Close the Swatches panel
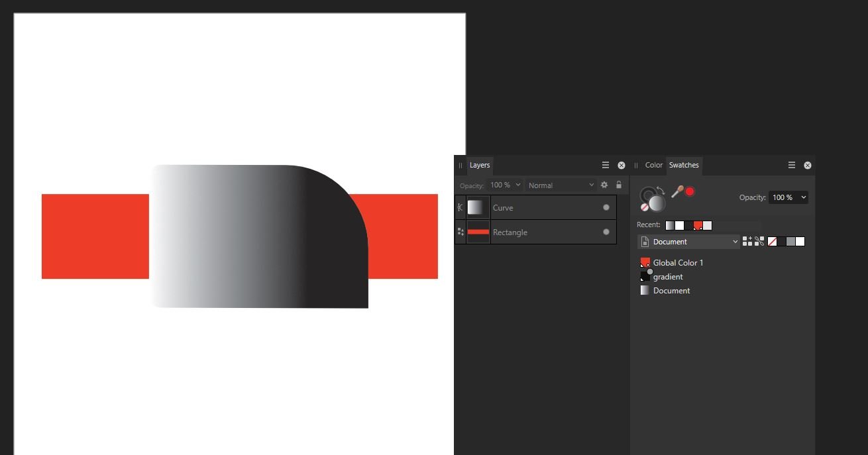 click(x=807, y=165)
